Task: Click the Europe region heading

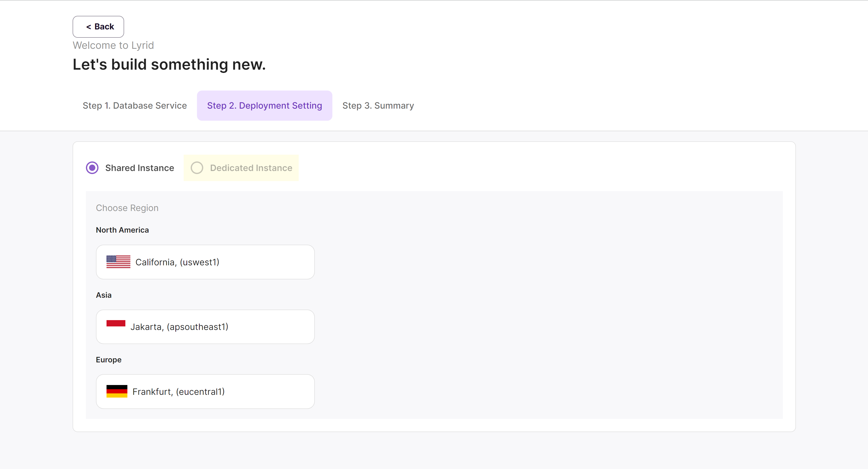Action: [109, 360]
